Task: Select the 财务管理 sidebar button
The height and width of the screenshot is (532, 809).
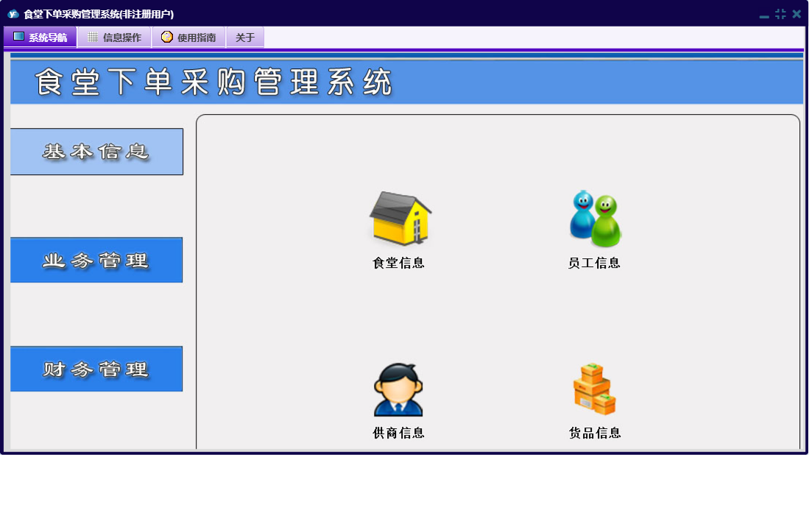Action: click(x=96, y=369)
